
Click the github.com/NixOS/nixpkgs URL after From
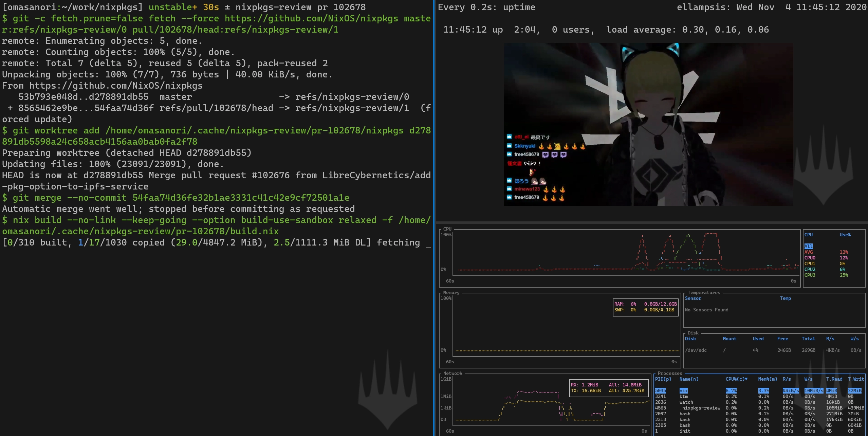(115, 86)
